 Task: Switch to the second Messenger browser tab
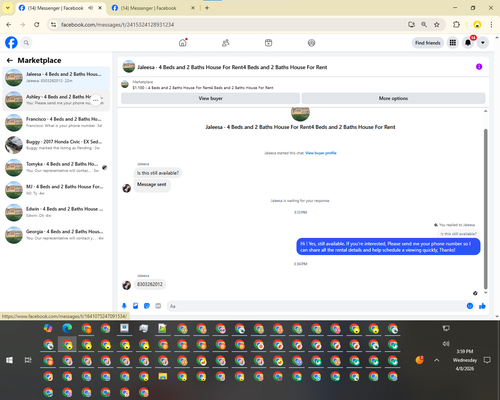point(153,8)
